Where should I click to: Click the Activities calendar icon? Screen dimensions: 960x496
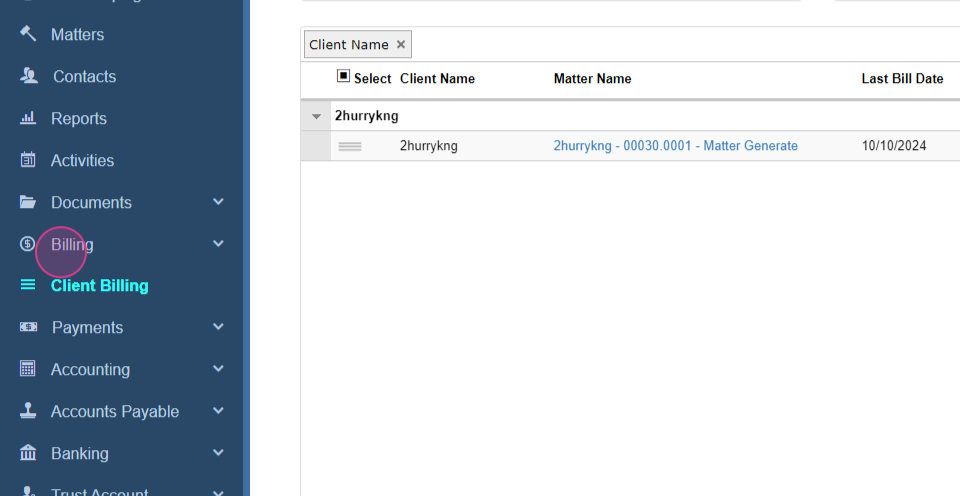click(x=28, y=160)
